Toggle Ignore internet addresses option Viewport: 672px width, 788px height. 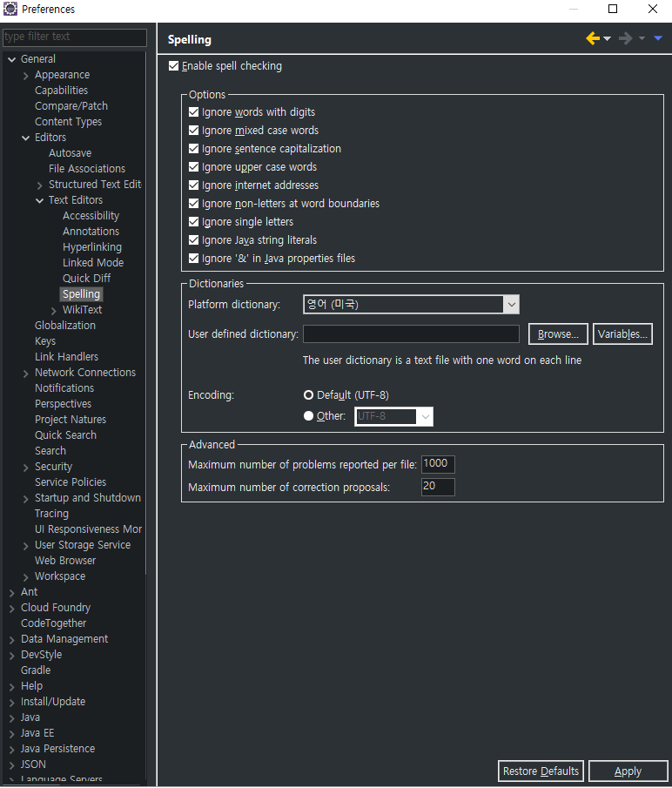pyautogui.click(x=194, y=185)
